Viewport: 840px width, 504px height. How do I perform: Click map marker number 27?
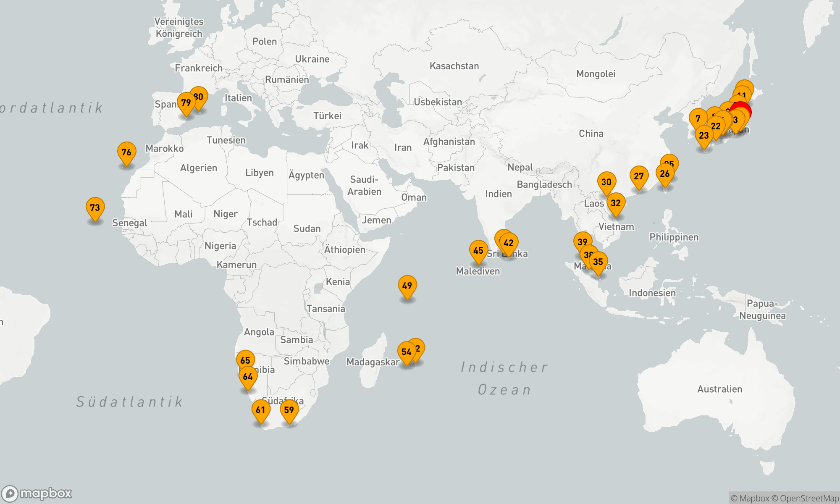point(639,176)
